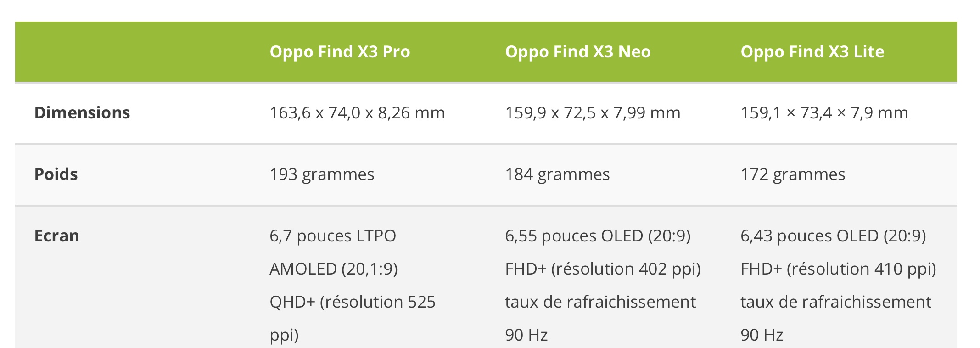Click the QHD+ (résolution 525 text line
The width and height of the screenshot is (980, 348).
[x=353, y=302]
